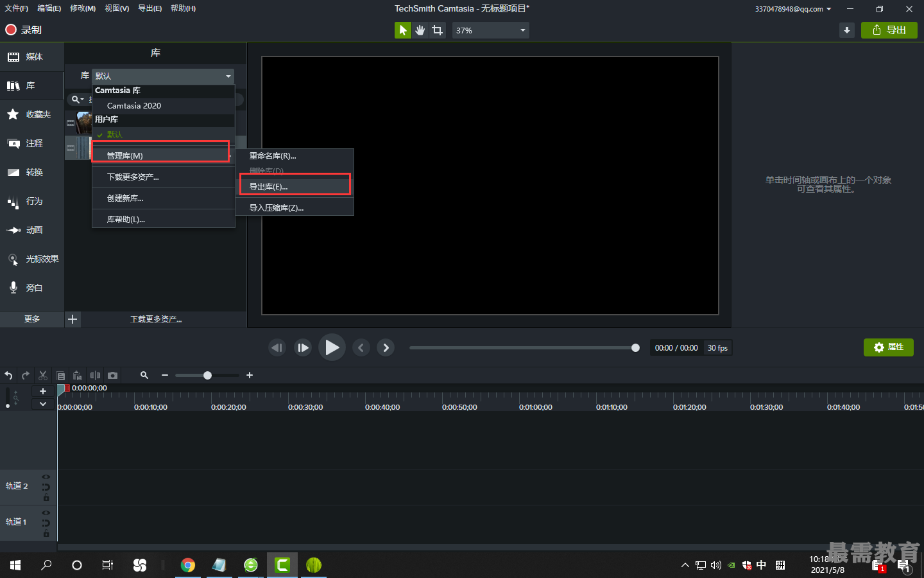Image resolution: width=924 pixels, height=578 pixels.
Task: Click the timeline magnifier zoom-fit icon
Action: 144,375
